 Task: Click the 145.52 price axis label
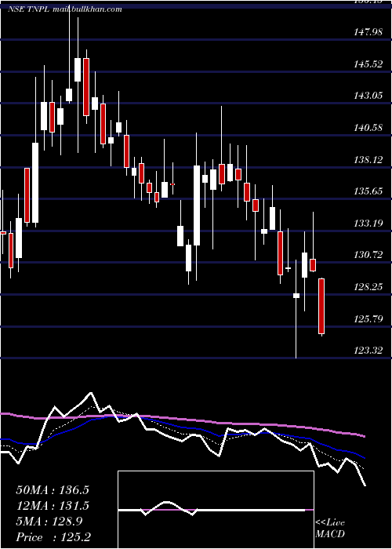pos(368,64)
